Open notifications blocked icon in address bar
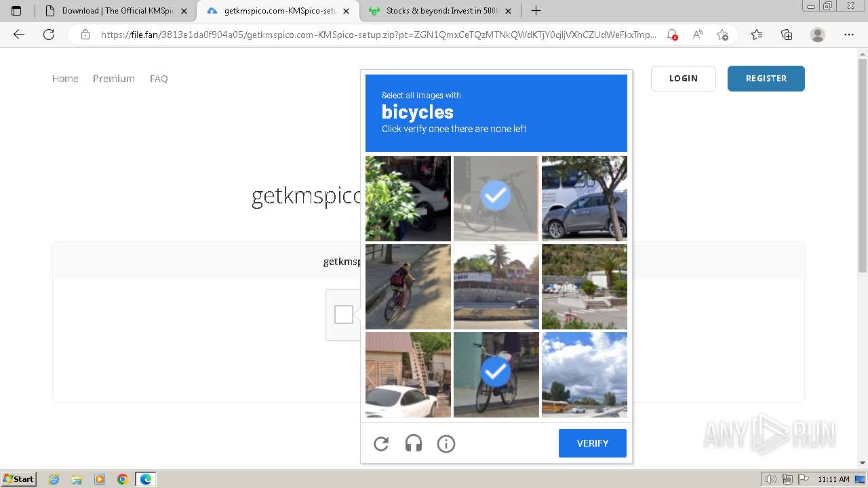Image resolution: width=868 pixels, height=488 pixels. point(672,35)
